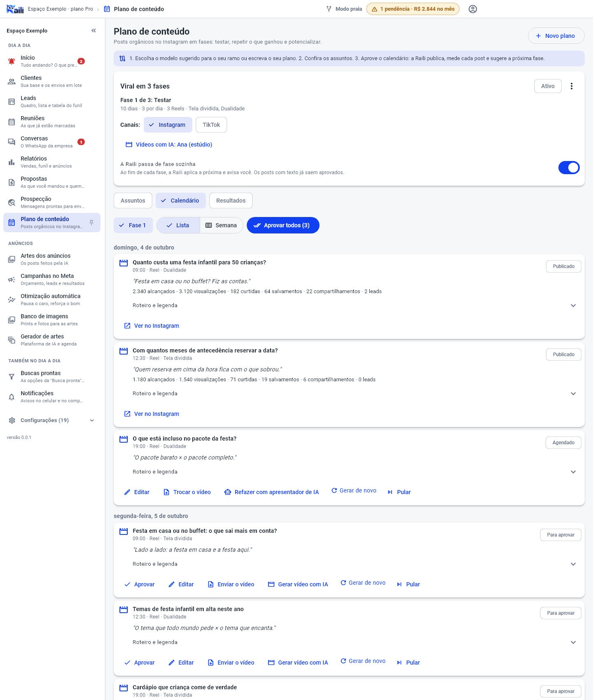Open the plan's three-dot options menu
This screenshot has height=700, width=593.
(x=572, y=86)
